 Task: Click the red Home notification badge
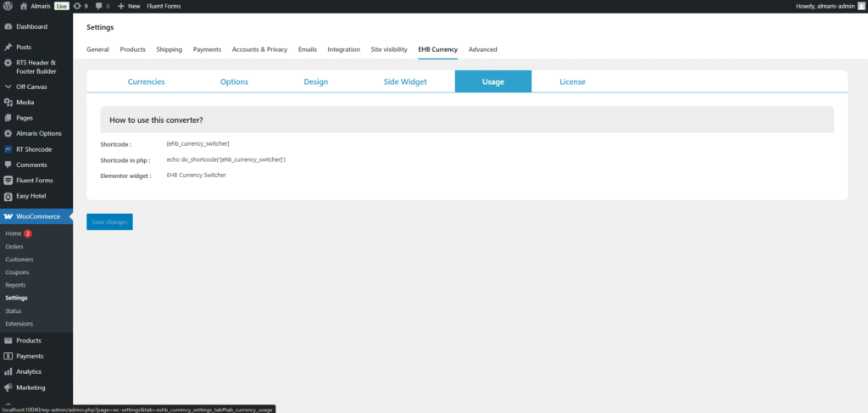click(28, 233)
